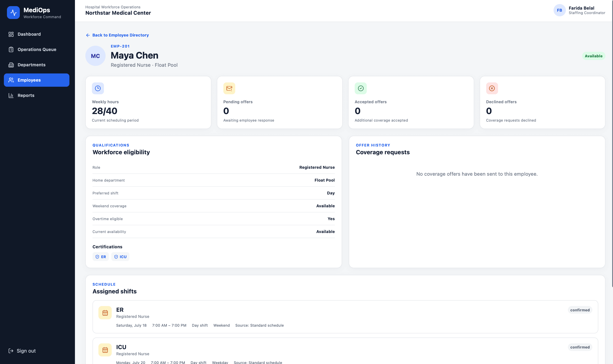613x364 pixels.
Task: Click the ICU shift title
Action: [121, 347]
